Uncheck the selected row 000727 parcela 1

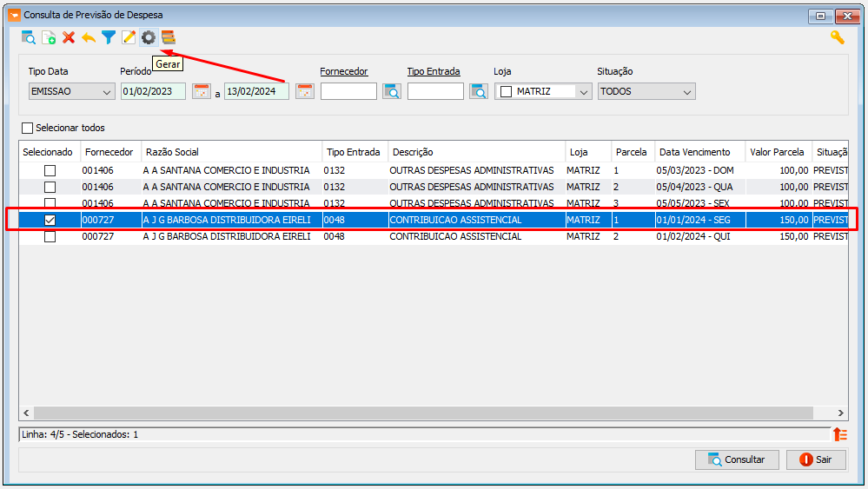coord(50,220)
